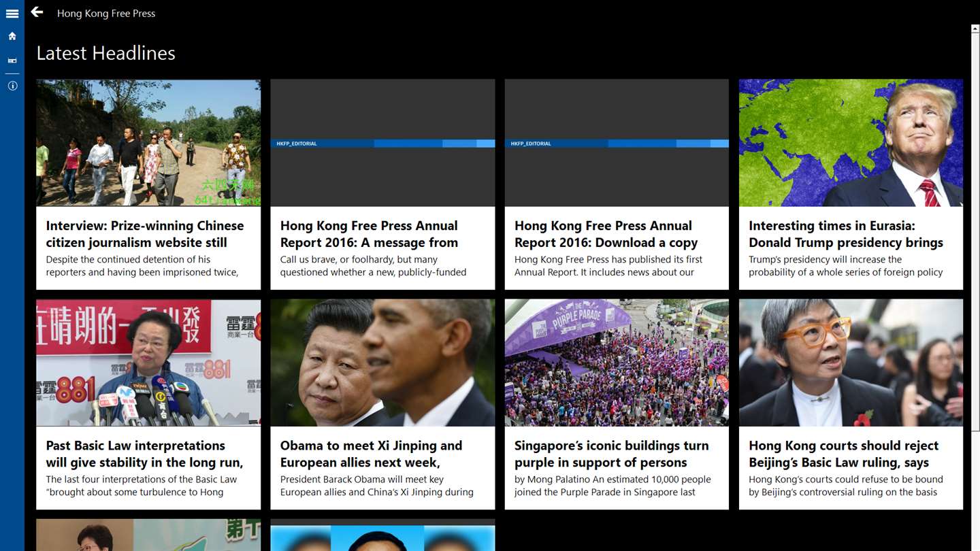Image resolution: width=980 pixels, height=551 pixels.
Task: Open the woman with orange glasses photo
Action: point(851,363)
